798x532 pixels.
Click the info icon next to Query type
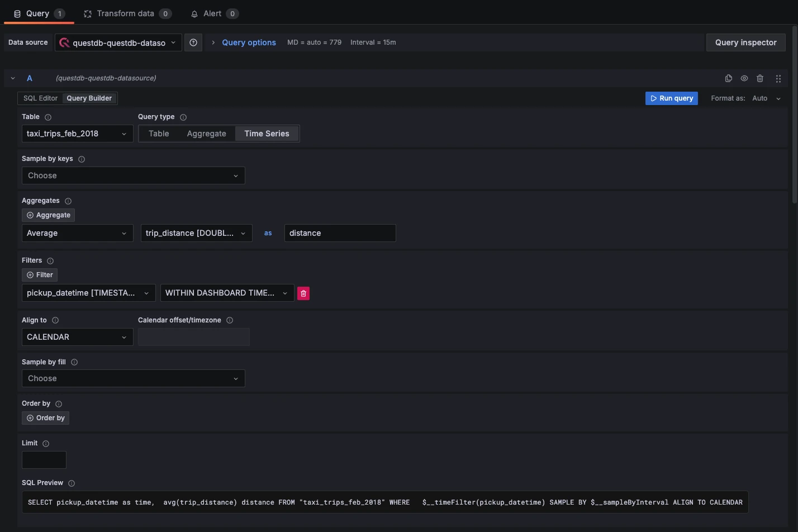tap(183, 117)
